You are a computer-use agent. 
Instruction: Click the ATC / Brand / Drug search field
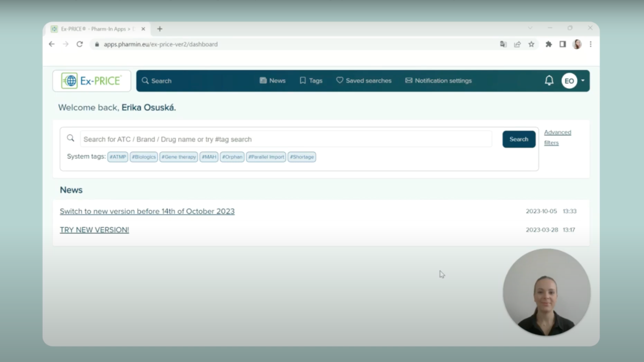[286, 139]
